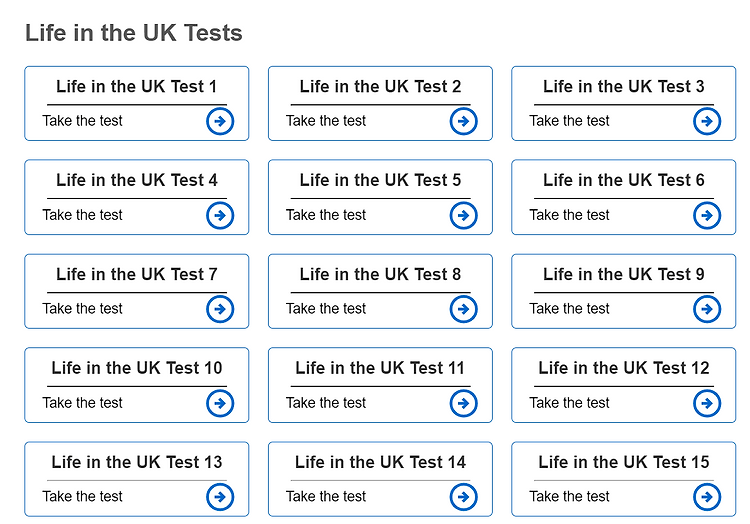Click the 'Life in the UK Tests' heading
750x524 pixels.
tap(134, 33)
